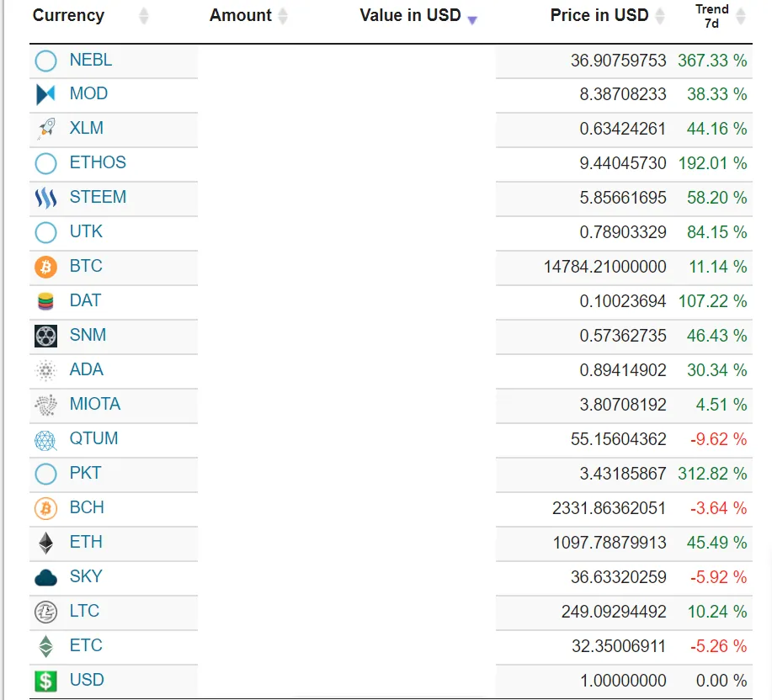
Task: Click the SKY cloud icon
Action: (x=45, y=577)
